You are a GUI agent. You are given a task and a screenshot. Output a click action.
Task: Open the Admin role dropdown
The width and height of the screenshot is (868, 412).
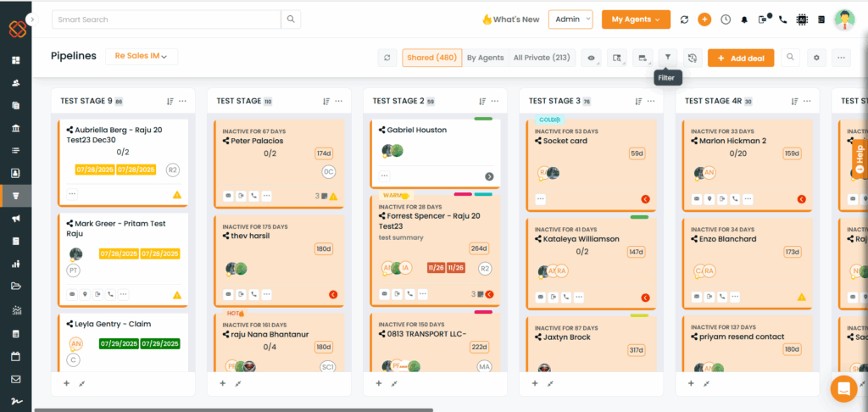click(570, 19)
